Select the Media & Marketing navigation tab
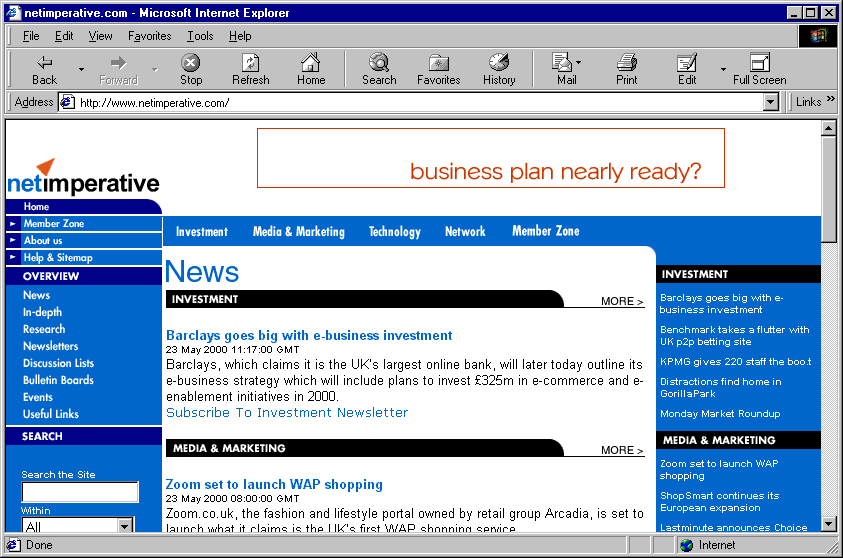Image resolution: width=843 pixels, height=558 pixels. (298, 232)
